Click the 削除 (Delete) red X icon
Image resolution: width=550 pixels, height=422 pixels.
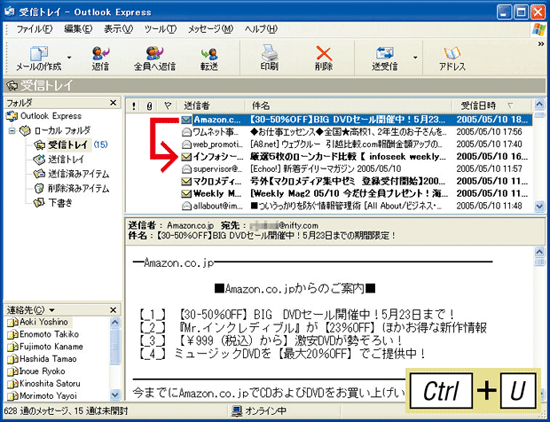point(323,53)
